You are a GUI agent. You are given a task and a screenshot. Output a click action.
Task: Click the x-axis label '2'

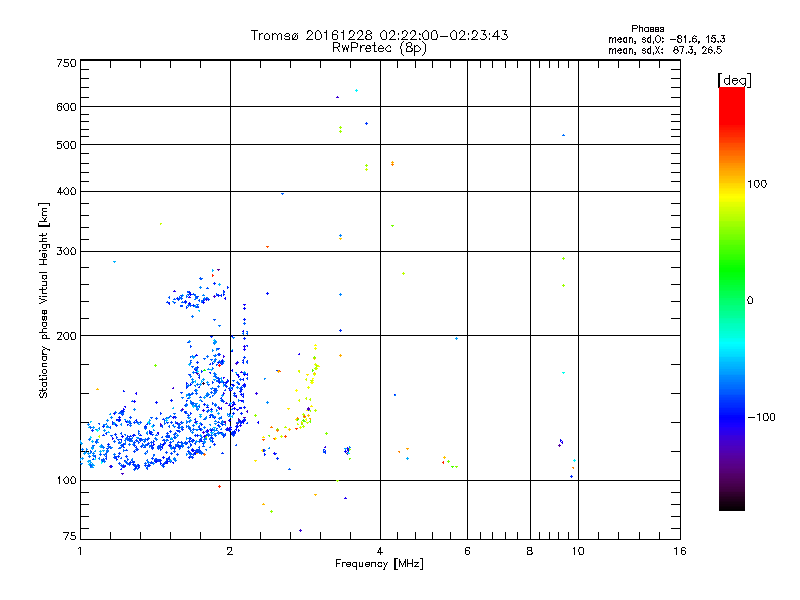230,551
